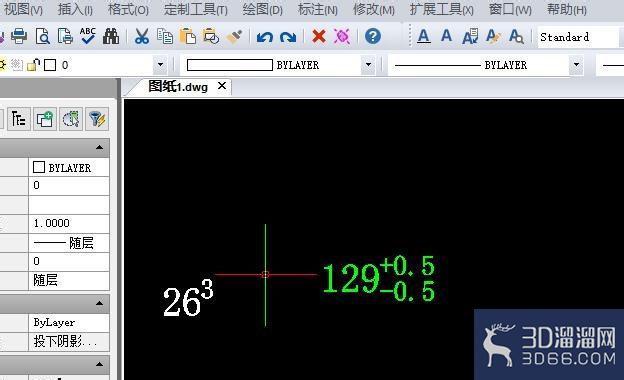Click the text style pencil A icon
The height and width of the screenshot is (380, 624).
[493, 37]
